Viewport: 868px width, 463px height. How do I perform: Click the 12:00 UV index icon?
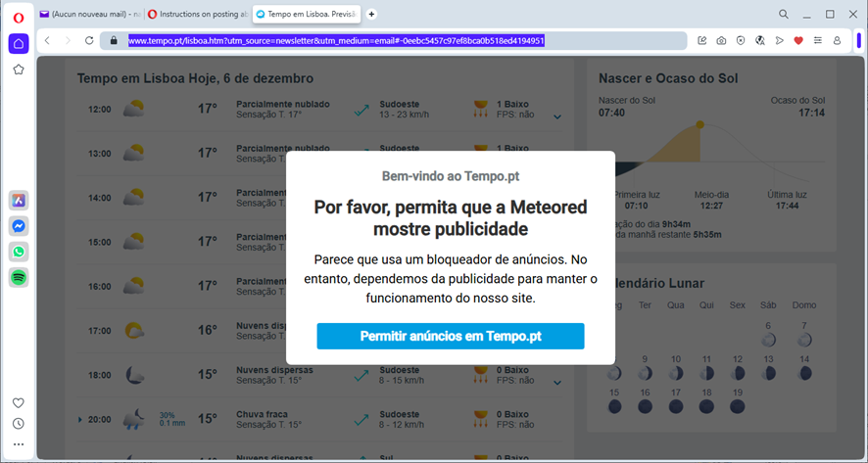tap(480, 109)
